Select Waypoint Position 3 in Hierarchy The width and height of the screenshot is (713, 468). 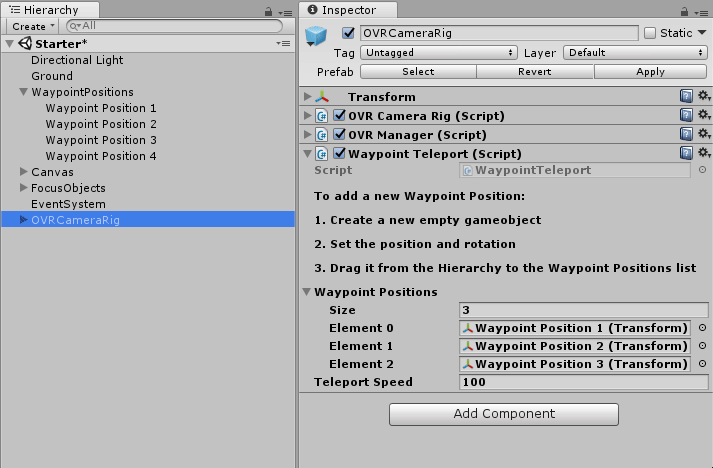[x=101, y=140]
